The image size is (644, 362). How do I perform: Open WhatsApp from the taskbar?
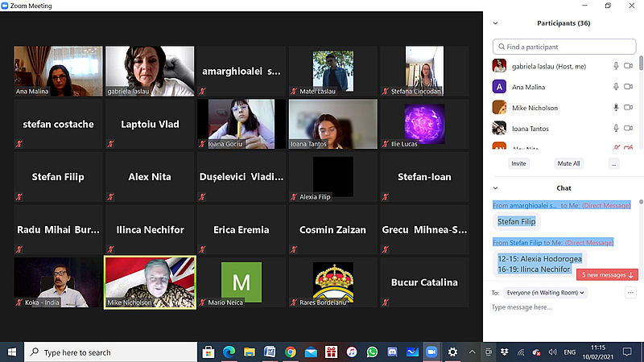372,352
